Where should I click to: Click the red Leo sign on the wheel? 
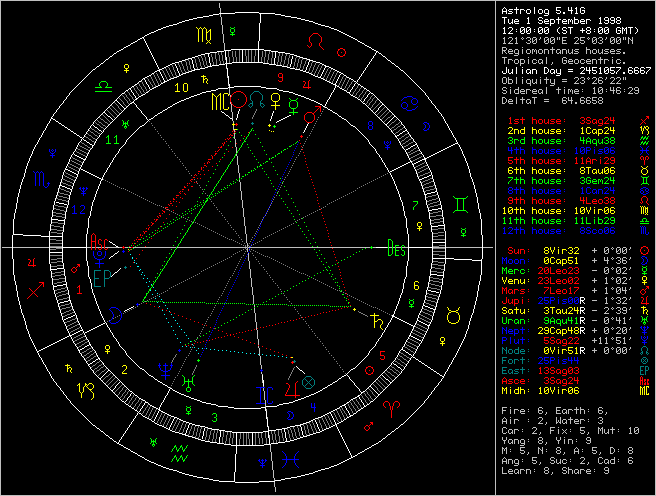(x=317, y=42)
